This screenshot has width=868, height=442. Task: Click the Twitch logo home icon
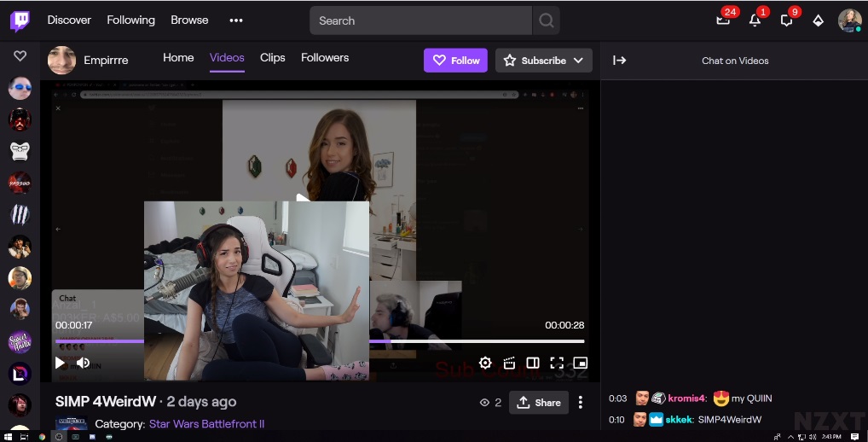[20, 20]
